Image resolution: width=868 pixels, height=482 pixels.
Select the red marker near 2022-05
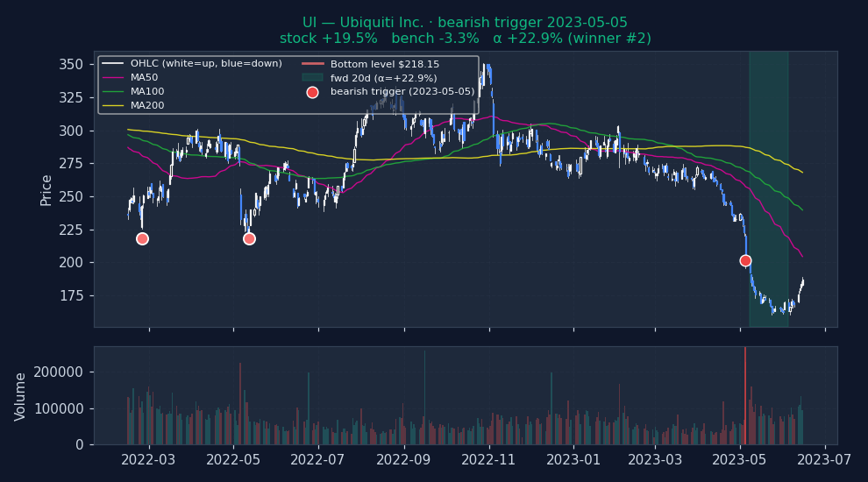[249, 238]
